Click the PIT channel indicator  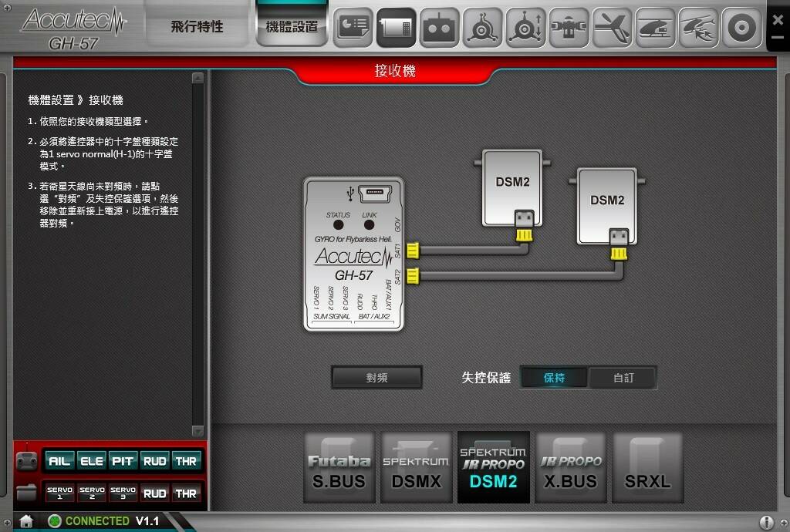[123, 461]
